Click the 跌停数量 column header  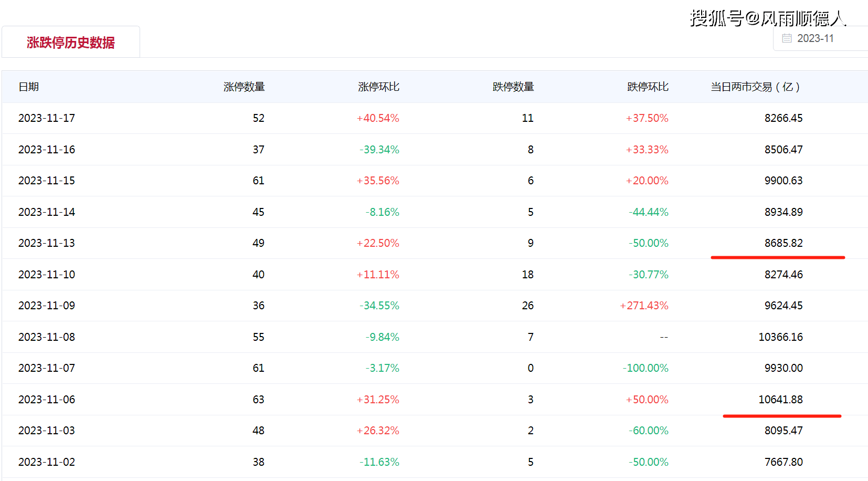pyautogui.click(x=513, y=87)
